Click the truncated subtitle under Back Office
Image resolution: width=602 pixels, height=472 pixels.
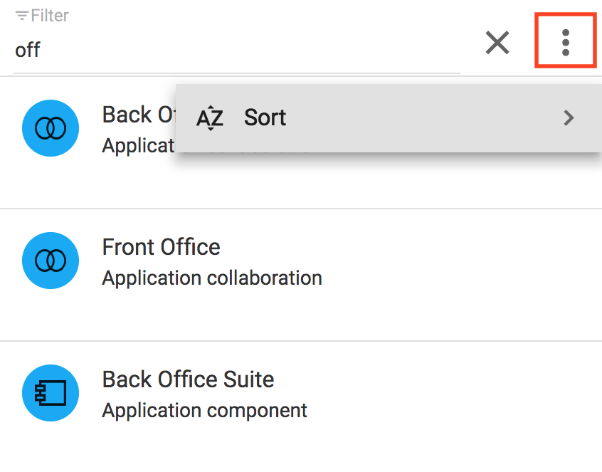point(138,145)
